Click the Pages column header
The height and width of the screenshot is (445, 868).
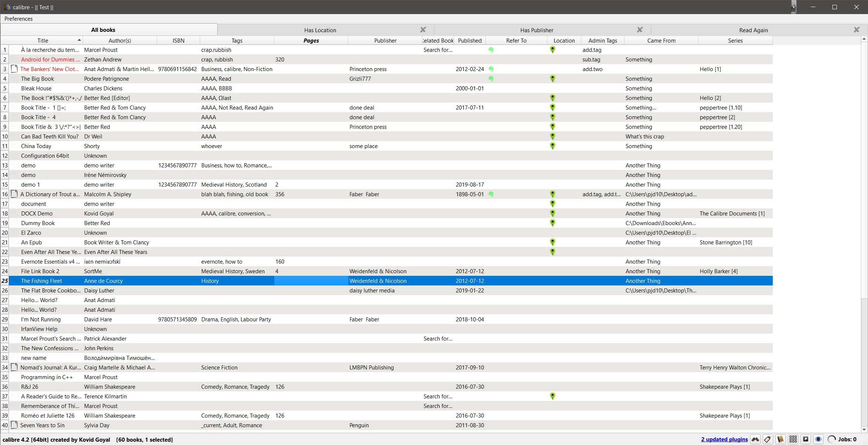(311, 40)
